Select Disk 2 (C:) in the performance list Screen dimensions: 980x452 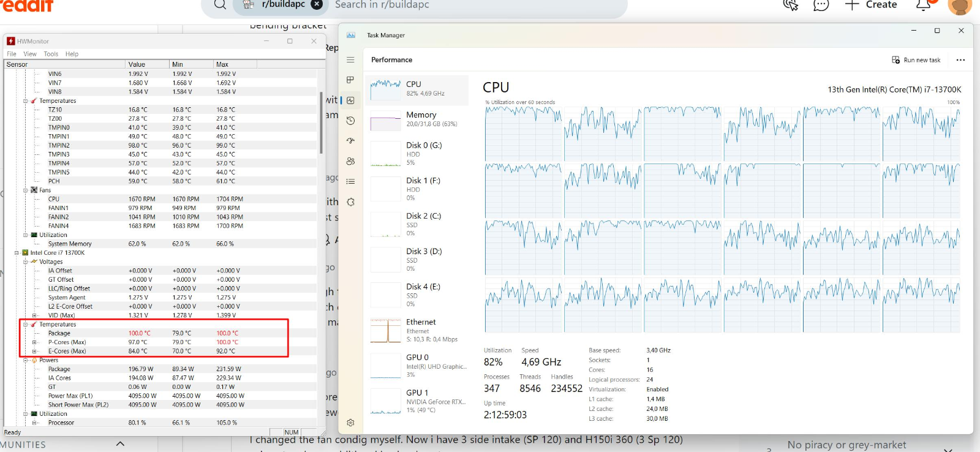click(418, 225)
